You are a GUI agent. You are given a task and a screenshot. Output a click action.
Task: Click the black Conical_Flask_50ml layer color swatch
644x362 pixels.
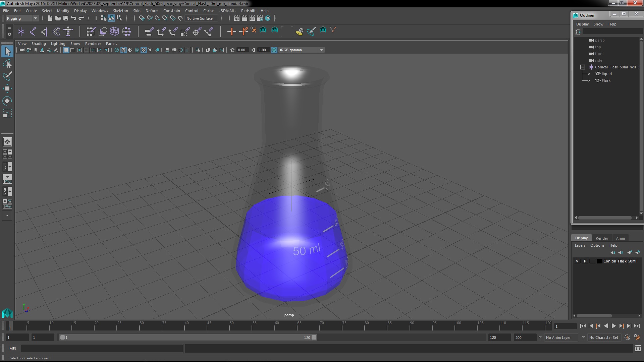599,261
